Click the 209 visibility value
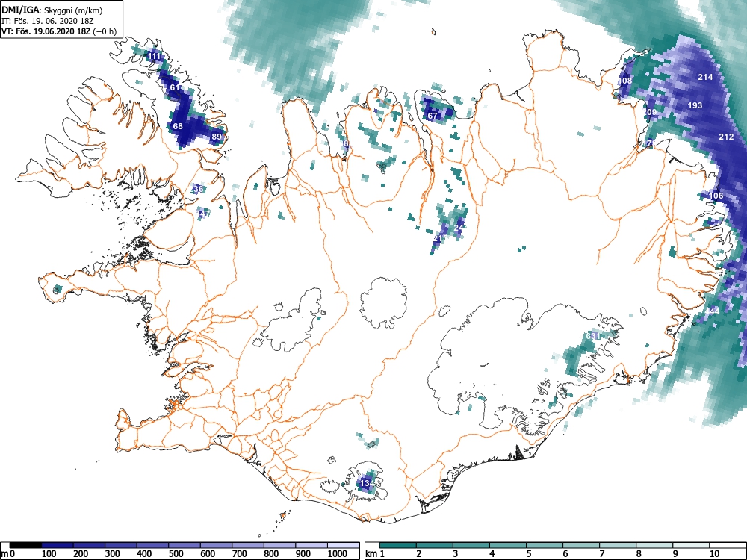747x560 pixels. tap(651, 113)
